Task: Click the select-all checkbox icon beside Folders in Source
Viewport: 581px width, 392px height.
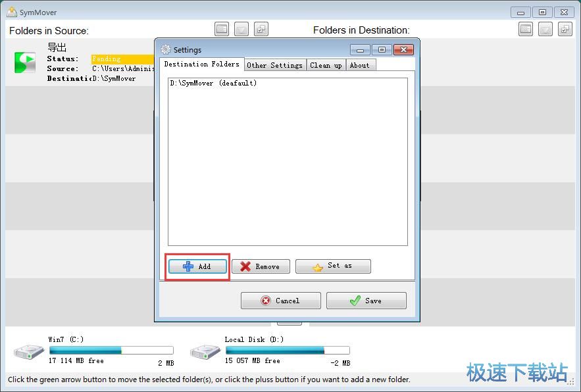Action: 261,30
